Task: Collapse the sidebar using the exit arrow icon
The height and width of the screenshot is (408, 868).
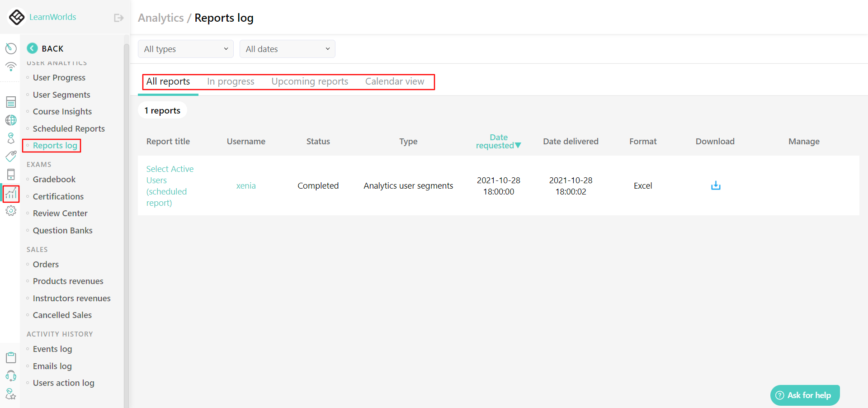Action: point(118,17)
